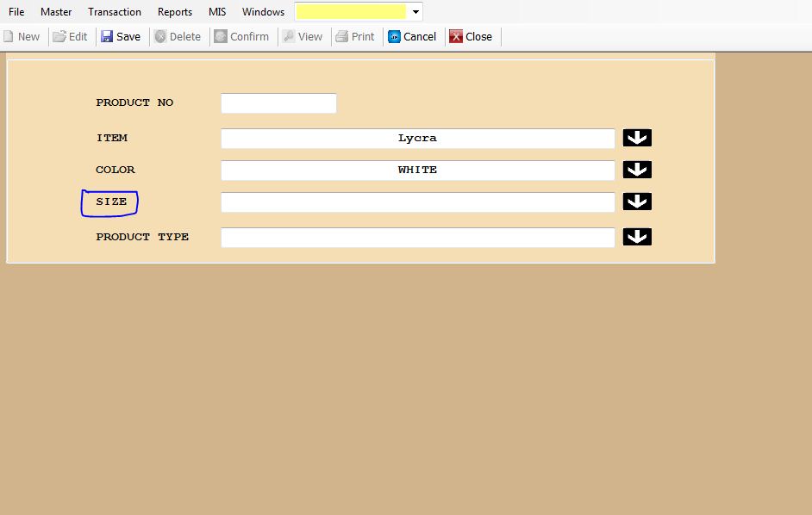812x515 pixels.
Task: Click the Delete toolbar icon
Action: 160,37
